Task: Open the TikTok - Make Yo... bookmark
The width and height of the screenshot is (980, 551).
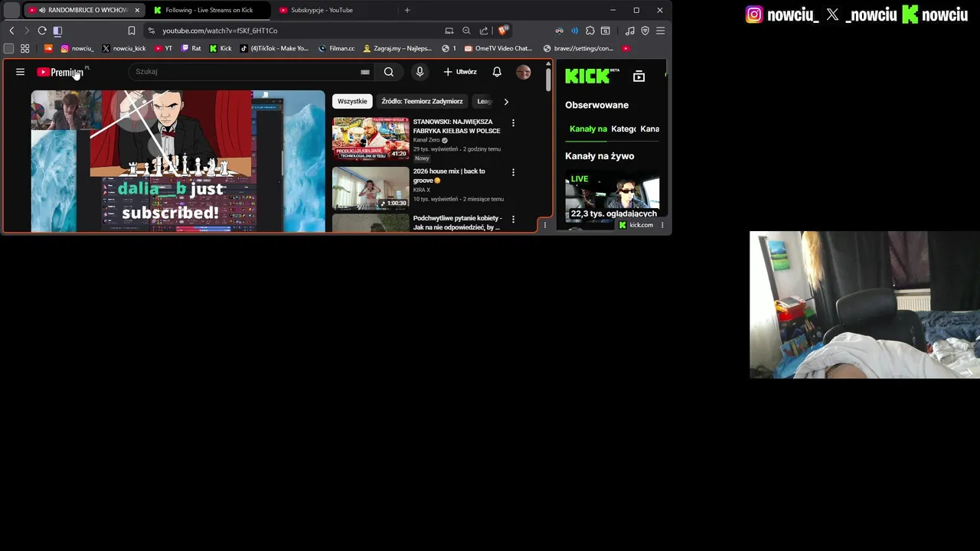Action: click(x=274, y=48)
